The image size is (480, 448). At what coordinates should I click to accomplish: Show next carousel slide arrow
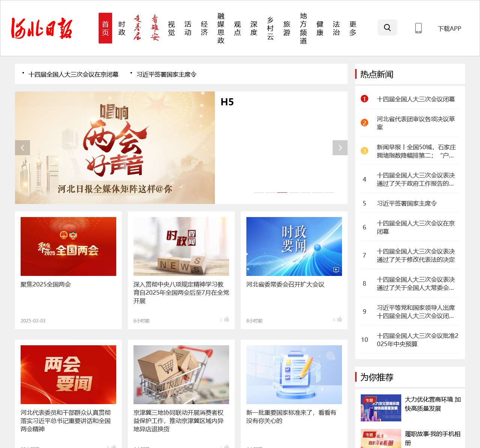pyautogui.click(x=340, y=148)
